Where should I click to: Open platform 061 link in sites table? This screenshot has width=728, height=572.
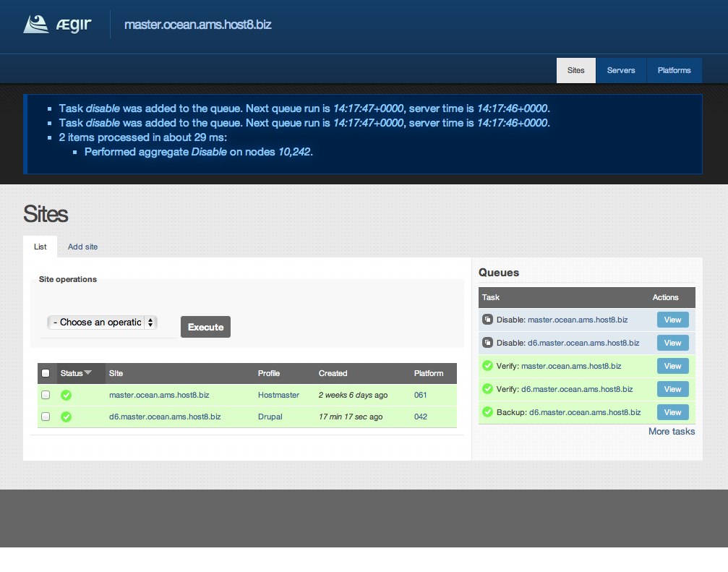coord(421,396)
